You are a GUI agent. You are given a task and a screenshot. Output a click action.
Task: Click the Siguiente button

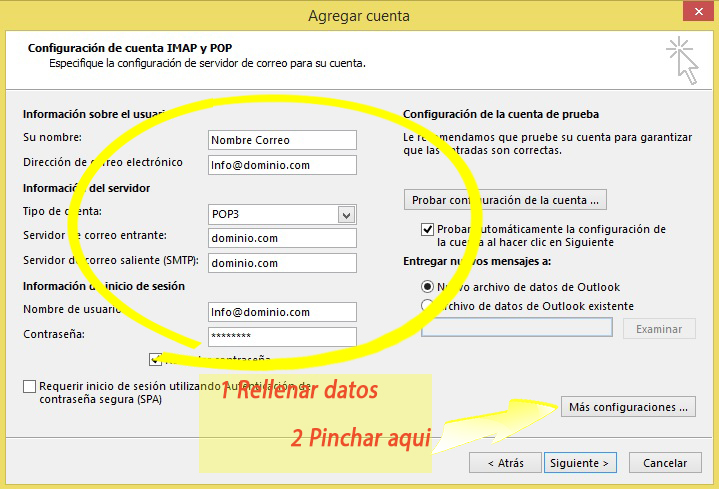[x=580, y=463]
